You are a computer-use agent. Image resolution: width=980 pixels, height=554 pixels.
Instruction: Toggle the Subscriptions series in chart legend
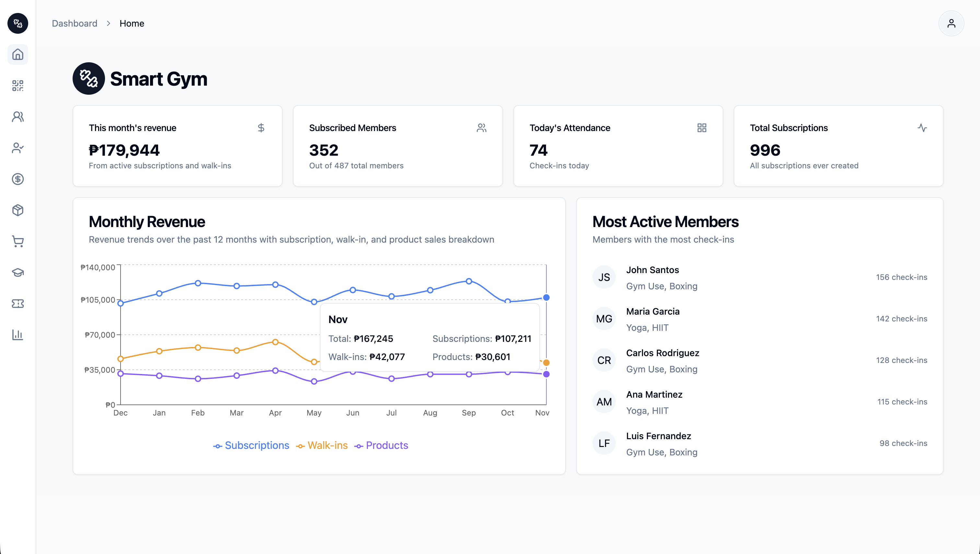click(x=251, y=445)
